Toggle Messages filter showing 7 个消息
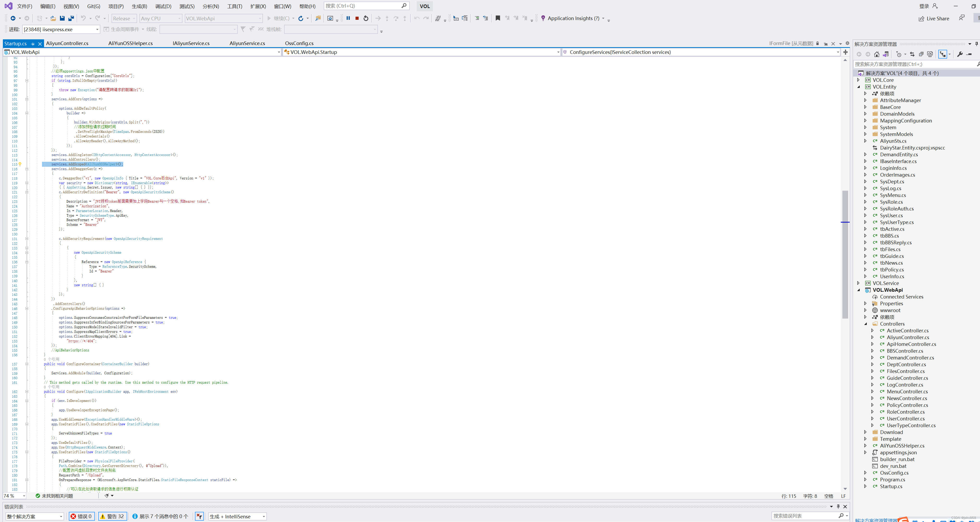Image resolution: width=980 pixels, height=522 pixels. pos(160,516)
